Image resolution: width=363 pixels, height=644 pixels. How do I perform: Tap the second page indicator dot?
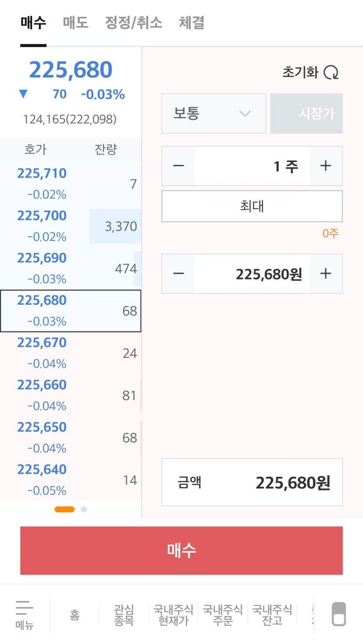[84, 509]
